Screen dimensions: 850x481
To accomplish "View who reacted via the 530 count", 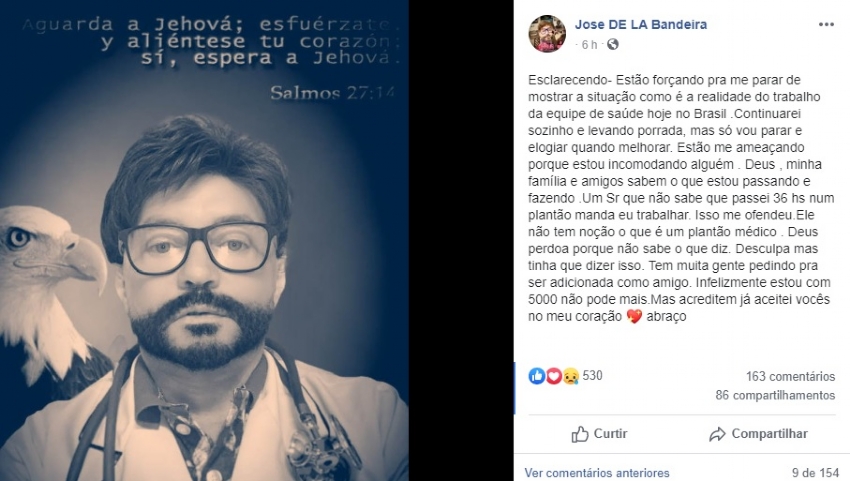I will 592,375.
